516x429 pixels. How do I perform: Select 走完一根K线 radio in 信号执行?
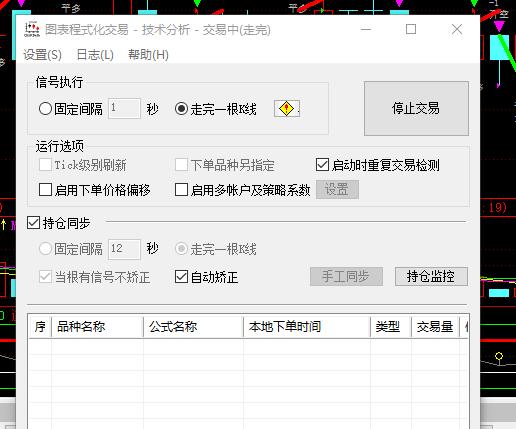181,109
